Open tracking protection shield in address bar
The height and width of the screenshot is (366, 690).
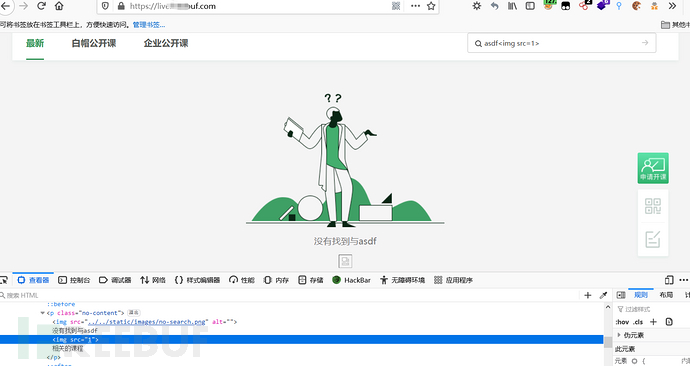[x=105, y=6]
